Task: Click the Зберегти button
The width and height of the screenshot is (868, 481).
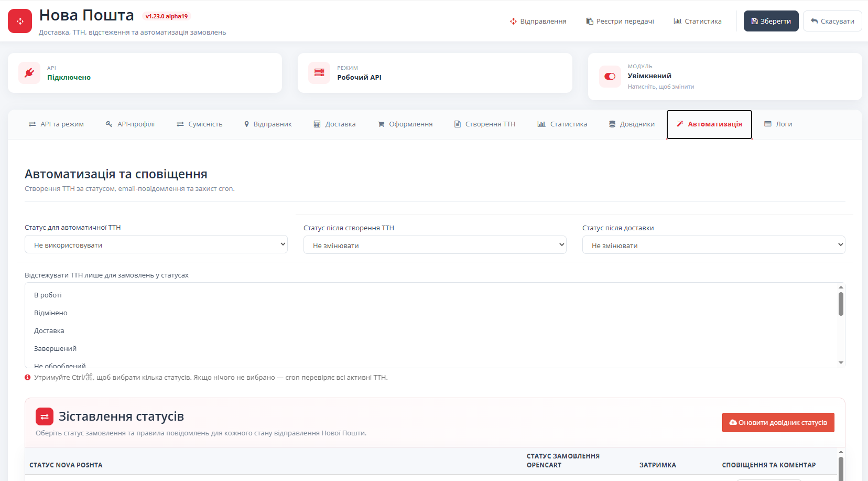Action: pos(771,21)
